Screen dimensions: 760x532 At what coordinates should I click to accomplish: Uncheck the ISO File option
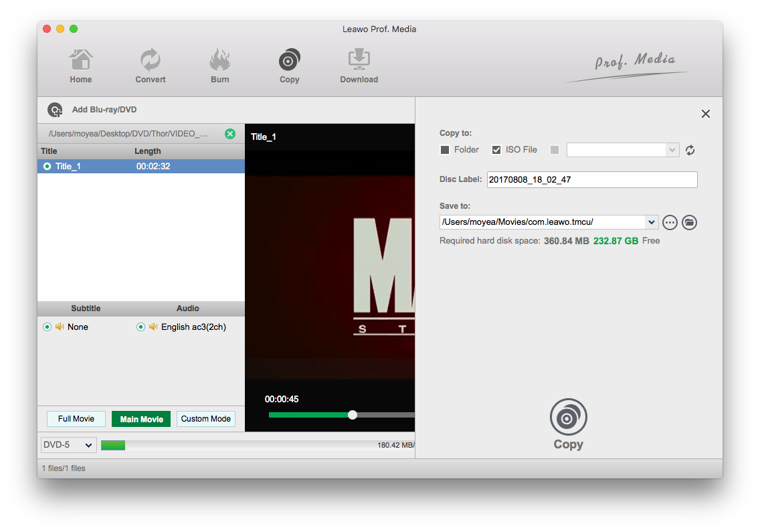pyautogui.click(x=496, y=150)
